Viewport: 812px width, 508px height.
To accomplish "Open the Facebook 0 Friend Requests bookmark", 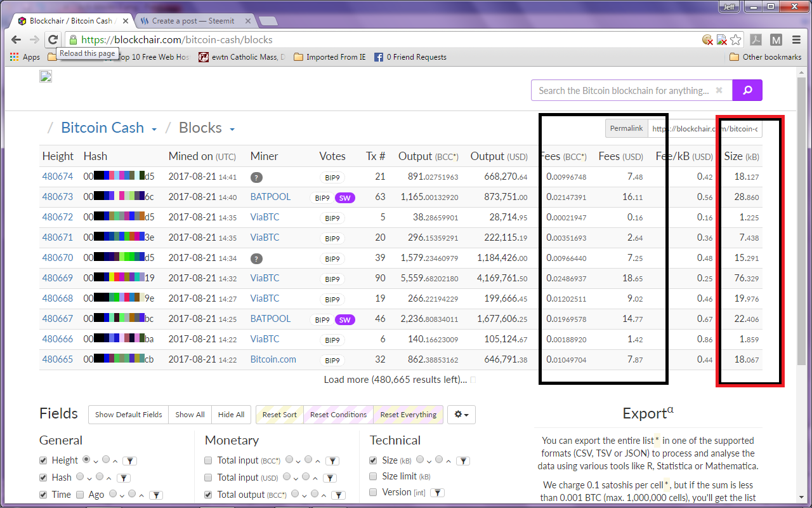I will tap(410, 57).
